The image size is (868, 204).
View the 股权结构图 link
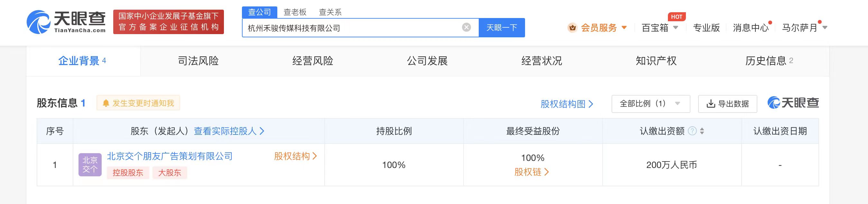[567, 104]
